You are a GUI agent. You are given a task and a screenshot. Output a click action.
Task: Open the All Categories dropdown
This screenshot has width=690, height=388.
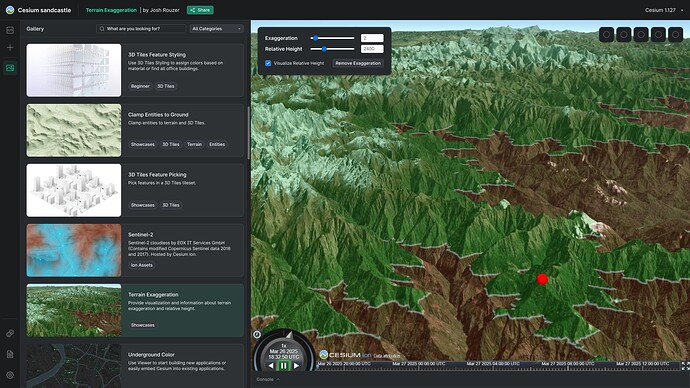point(216,29)
